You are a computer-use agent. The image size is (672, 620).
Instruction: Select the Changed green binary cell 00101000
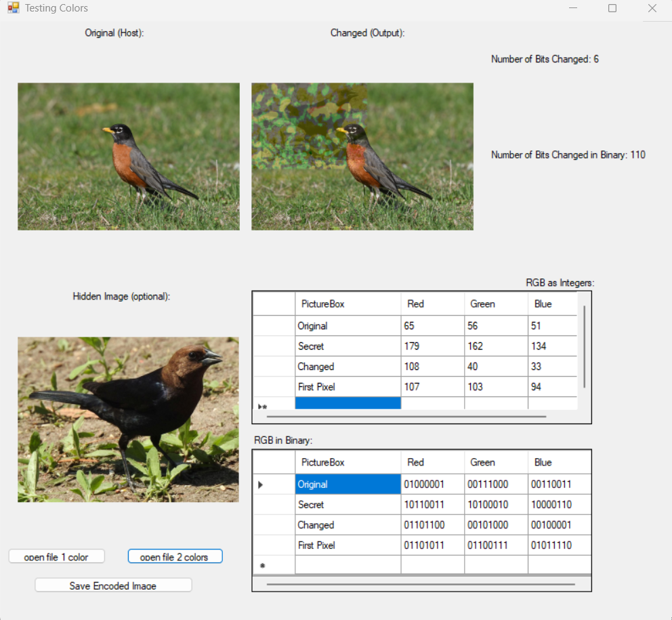point(496,525)
